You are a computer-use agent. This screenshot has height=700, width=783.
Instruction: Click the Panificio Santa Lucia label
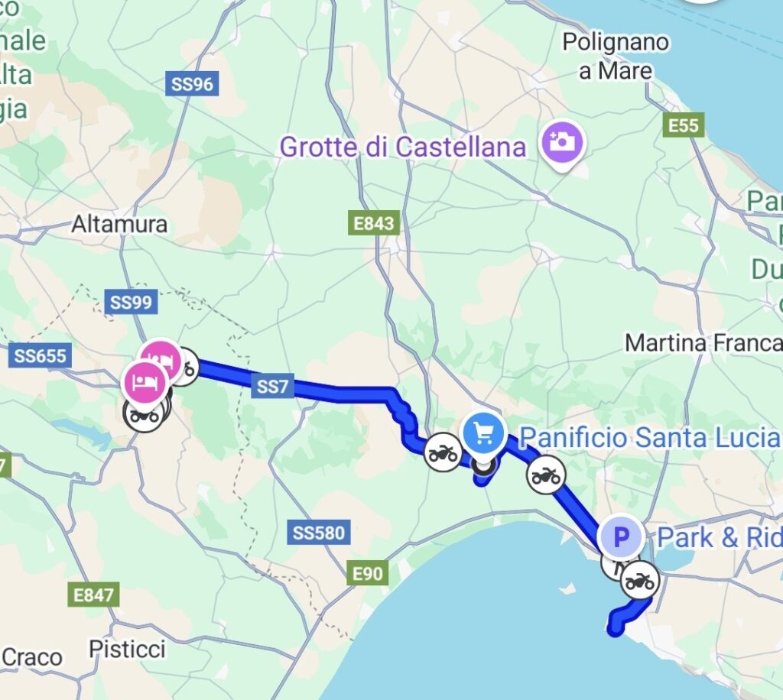tap(650, 438)
